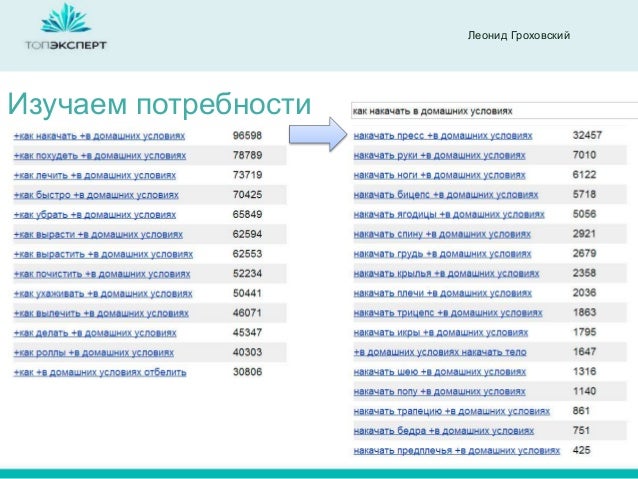Click the count value 45347
The image size is (638, 479).
point(247,332)
